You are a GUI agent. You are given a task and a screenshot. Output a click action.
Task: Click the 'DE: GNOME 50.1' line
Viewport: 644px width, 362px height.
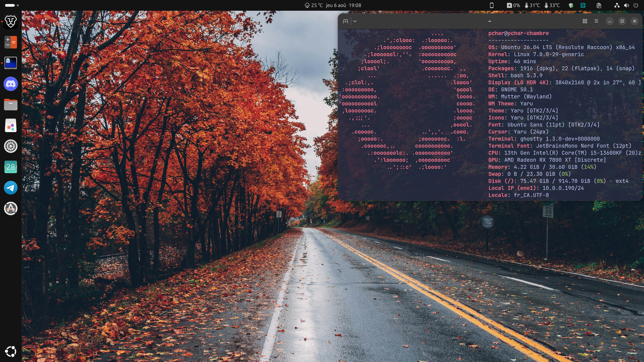point(511,89)
